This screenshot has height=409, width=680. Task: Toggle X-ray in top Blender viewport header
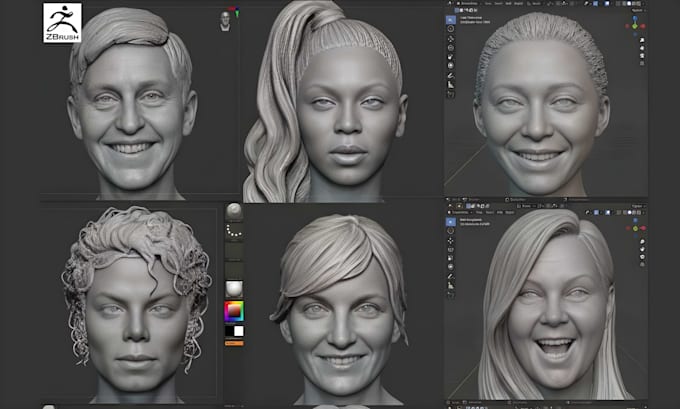[618, 3]
